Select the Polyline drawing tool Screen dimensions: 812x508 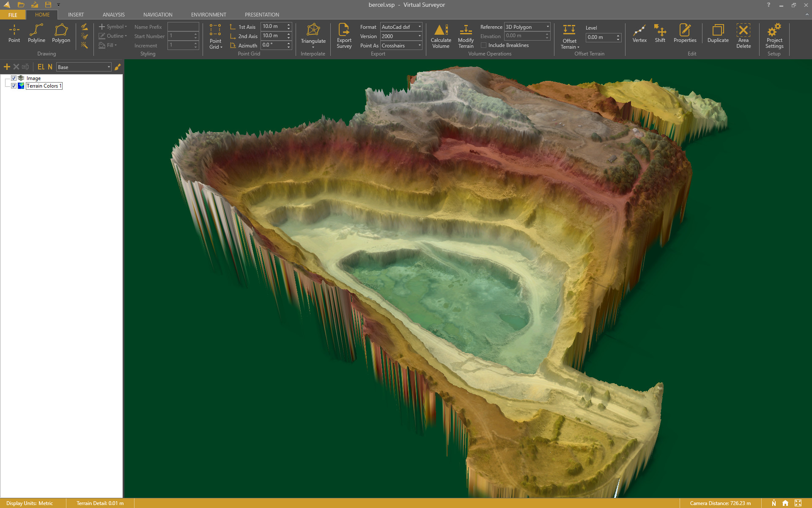tap(36, 33)
